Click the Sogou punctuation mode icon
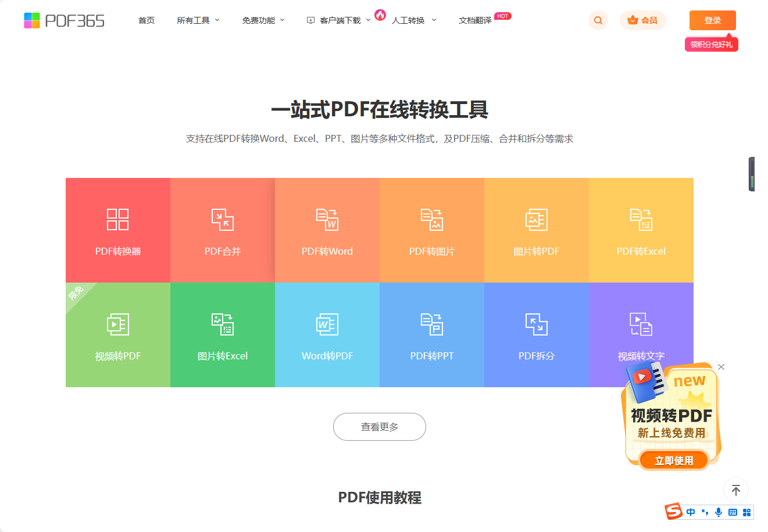 click(x=705, y=512)
